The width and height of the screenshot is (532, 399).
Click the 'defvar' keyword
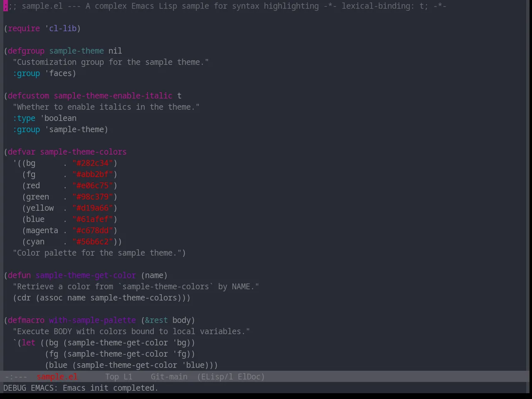(x=22, y=152)
